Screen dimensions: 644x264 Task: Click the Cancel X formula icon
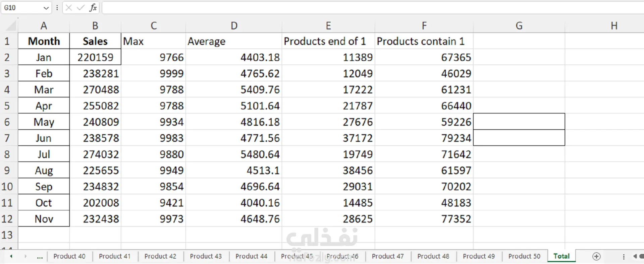point(69,8)
